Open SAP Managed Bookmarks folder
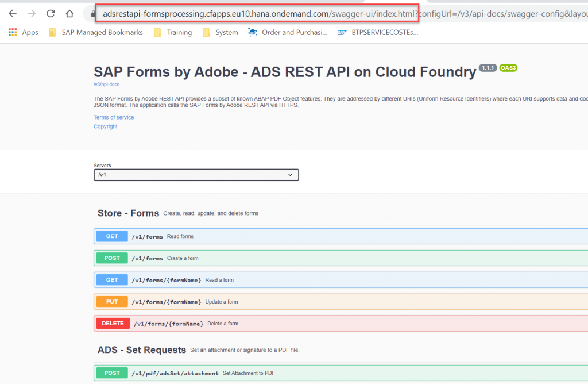 click(96, 33)
